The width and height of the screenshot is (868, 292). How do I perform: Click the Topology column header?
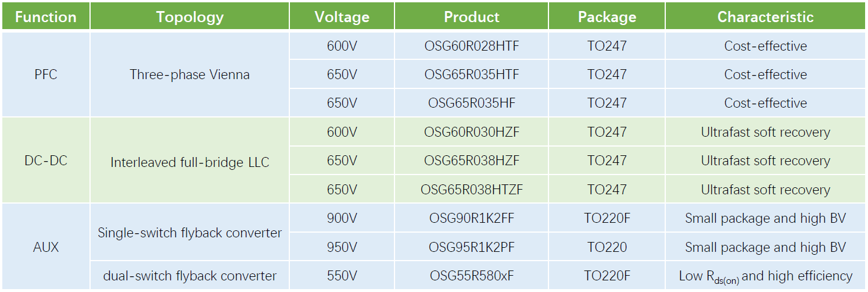[189, 17]
